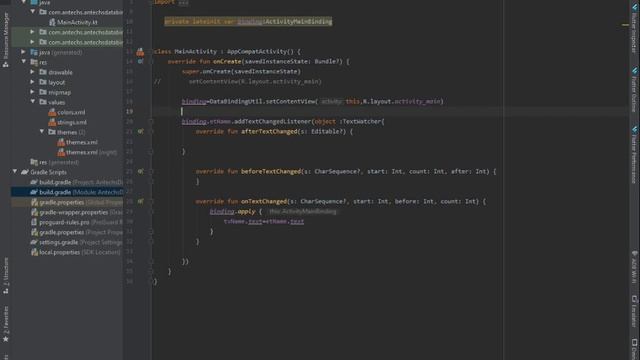Open the Flutter Outline side tab

(x=634, y=89)
